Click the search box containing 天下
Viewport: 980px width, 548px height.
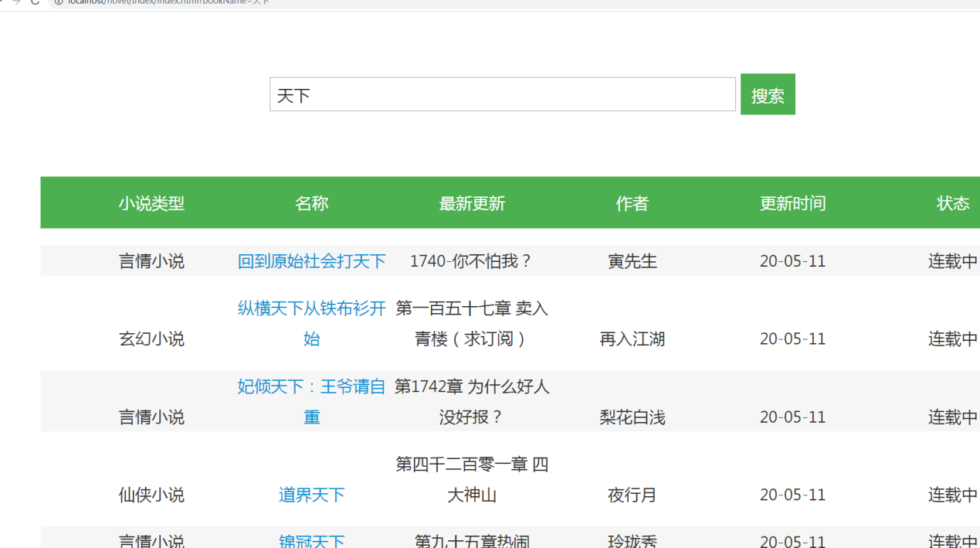[502, 94]
